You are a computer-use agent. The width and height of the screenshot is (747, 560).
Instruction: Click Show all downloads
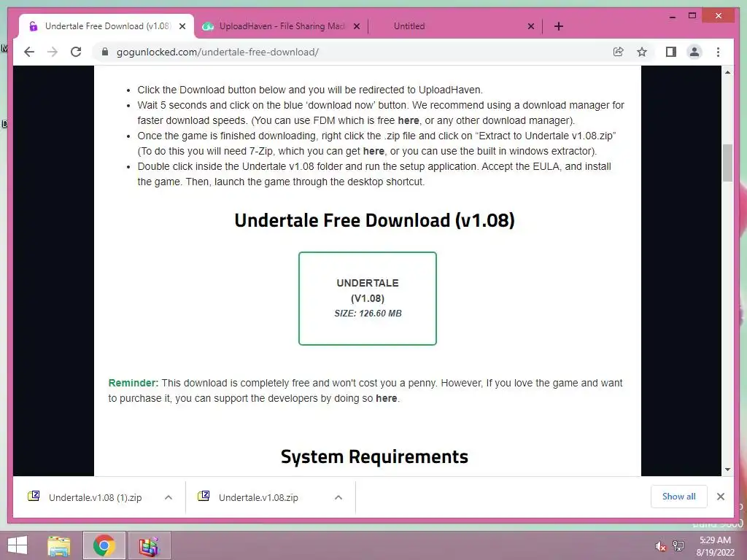pyautogui.click(x=679, y=496)
